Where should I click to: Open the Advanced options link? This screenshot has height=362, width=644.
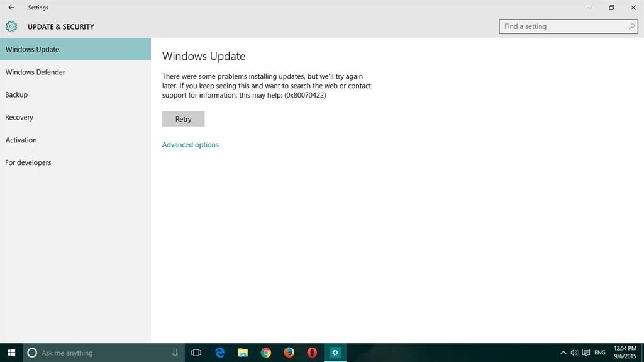click(190, 145)
